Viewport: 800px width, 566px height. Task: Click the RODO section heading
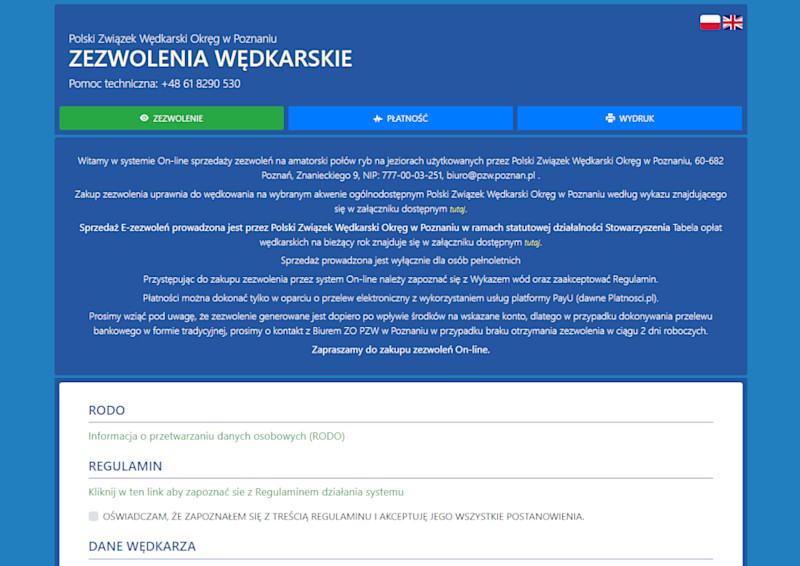click(x=107, y=410)
